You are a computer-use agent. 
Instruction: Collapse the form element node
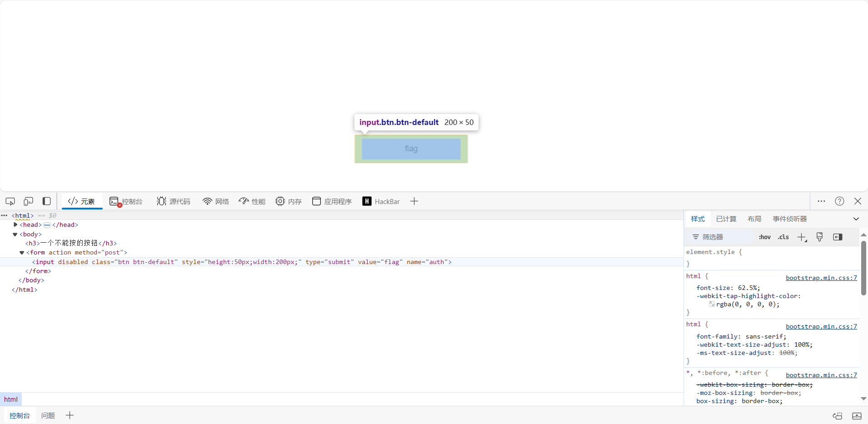(22, 253)
